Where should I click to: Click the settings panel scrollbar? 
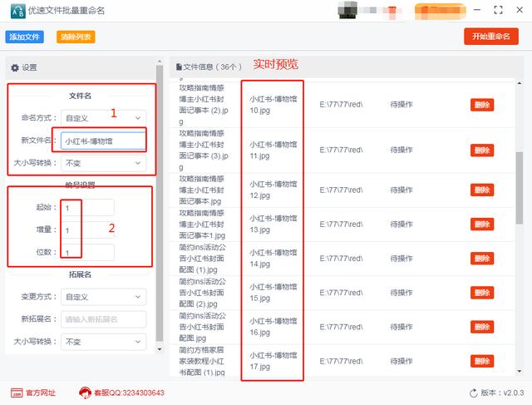160,204
